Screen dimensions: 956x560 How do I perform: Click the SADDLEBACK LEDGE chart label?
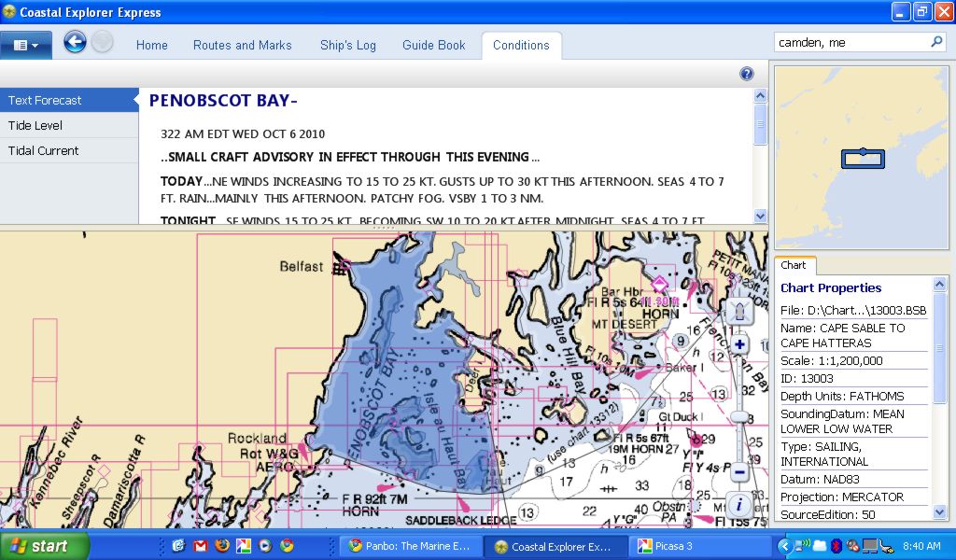[461, 520]
